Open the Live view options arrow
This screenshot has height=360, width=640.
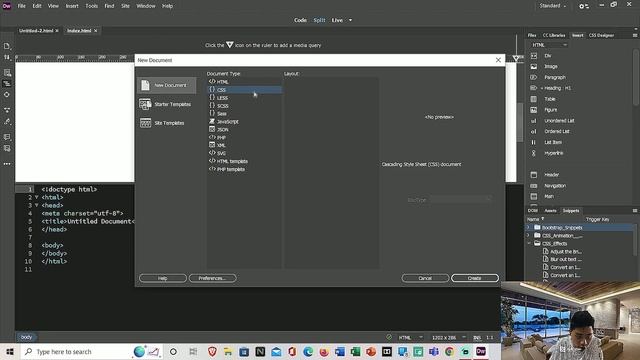tap(350, 20)
